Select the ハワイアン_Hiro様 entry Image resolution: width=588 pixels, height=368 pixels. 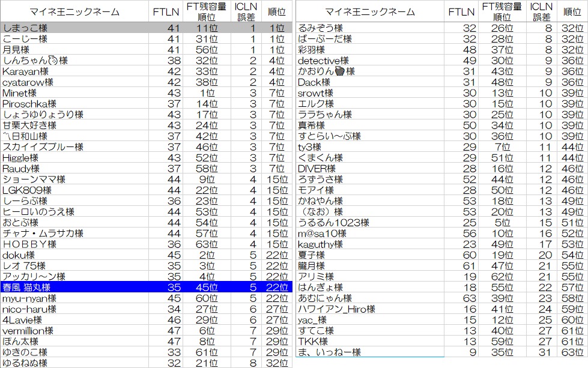(x=371, y=309)
